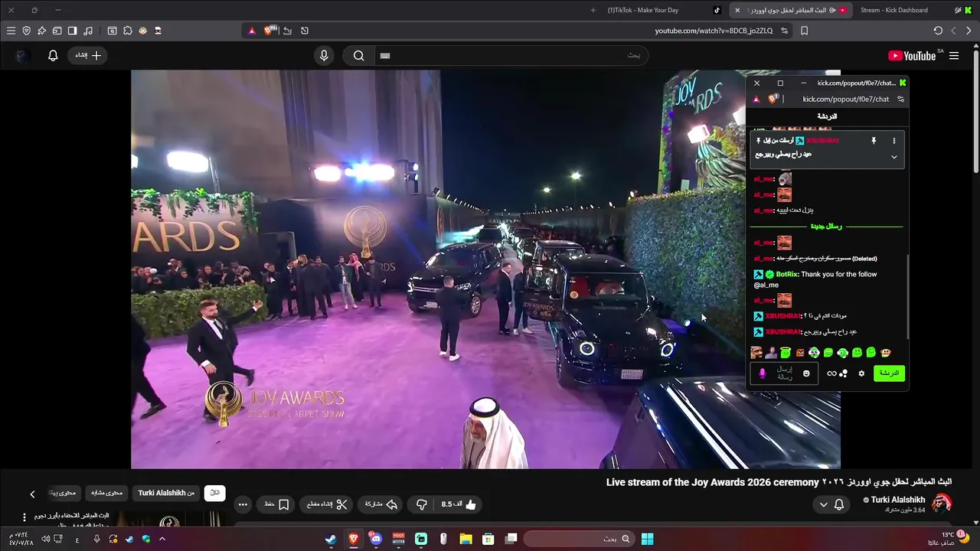
Task: Click the YouTube search magnifier button
Action: click(358, 55)
